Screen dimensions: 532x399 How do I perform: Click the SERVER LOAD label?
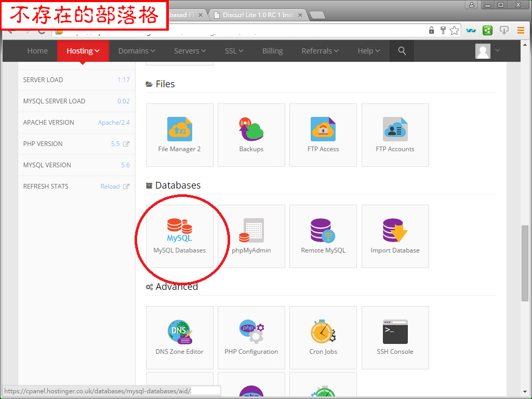click(x=43, y=79)
